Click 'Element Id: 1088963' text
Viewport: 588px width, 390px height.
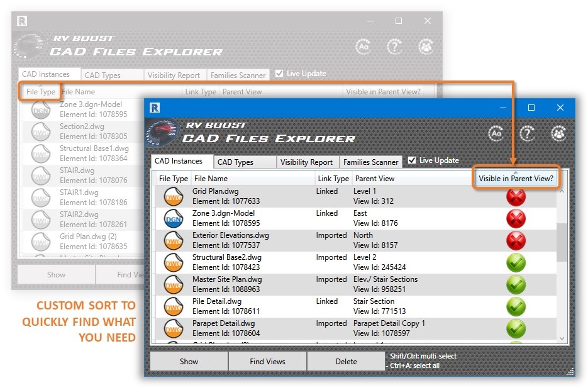(226, 289)
